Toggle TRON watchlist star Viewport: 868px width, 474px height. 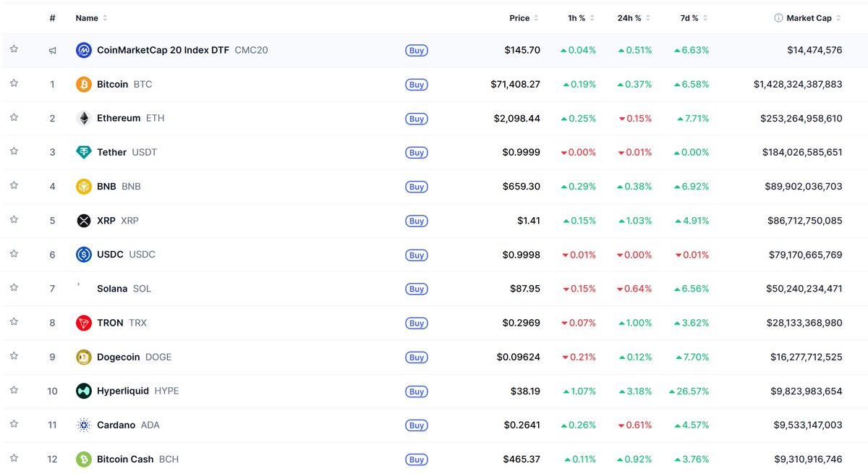point(14,321)
